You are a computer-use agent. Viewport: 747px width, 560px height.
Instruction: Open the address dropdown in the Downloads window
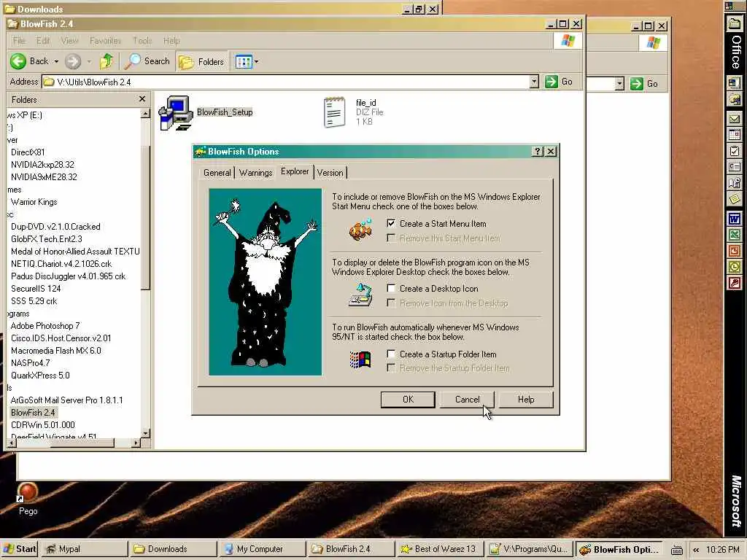point(619,84)
